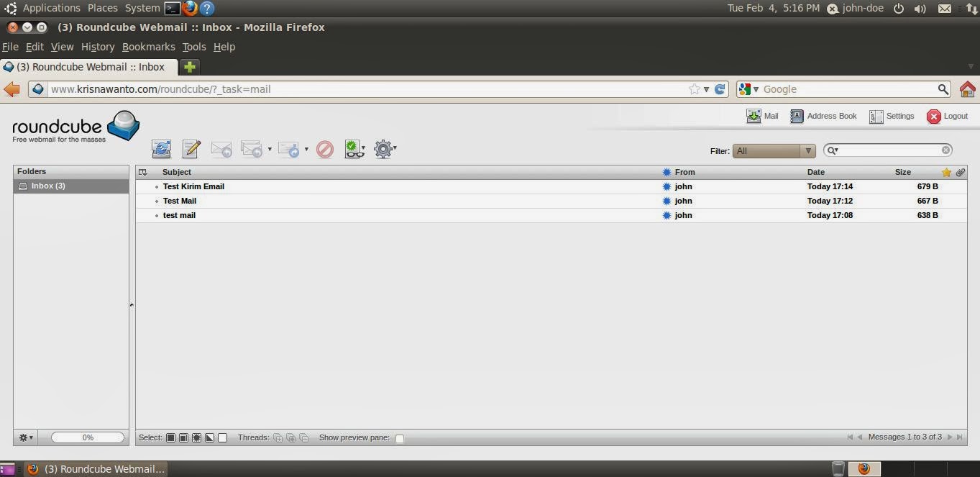This screenshot has width=980, height=477.
Task: Open the Firefox History menu
Action: pyautogui.click(x=98, y=47)
